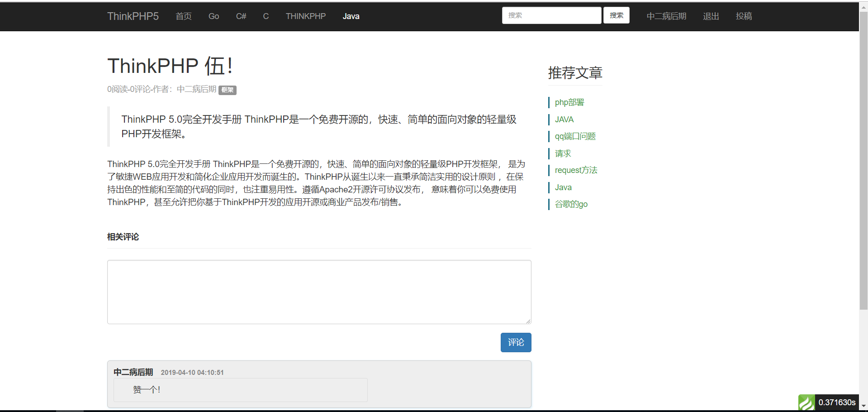The image size is (868, 412).
Task: Open recommended article request方法
Action: (576, 170)
